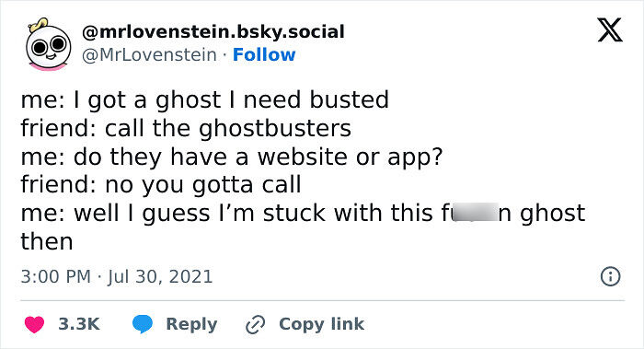Click the line 'friend: call the ghostbusters'

[x=186, y=128]
